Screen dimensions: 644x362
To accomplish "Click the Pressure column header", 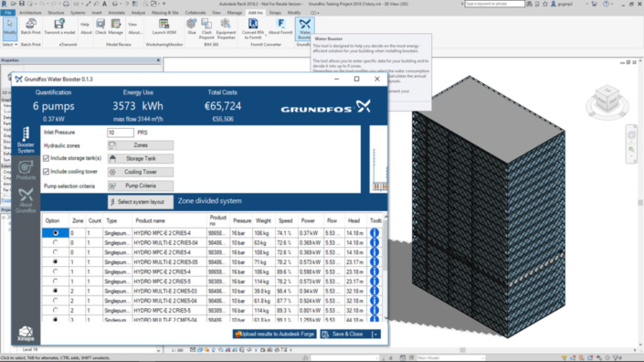I will (x=242, y=220).
